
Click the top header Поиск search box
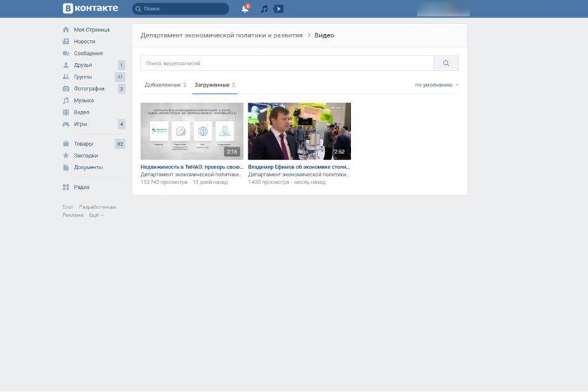(x=180, y=9)
